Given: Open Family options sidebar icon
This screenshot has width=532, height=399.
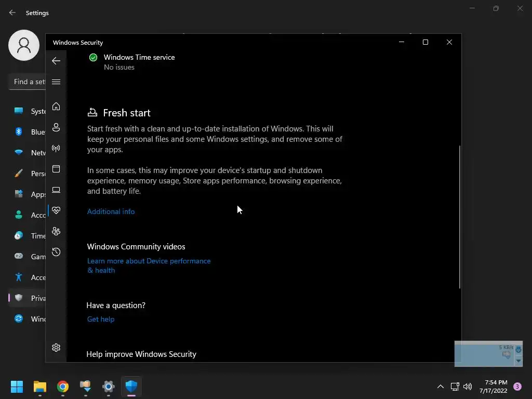Looking at the screenshot, I should tap(56, 231).
